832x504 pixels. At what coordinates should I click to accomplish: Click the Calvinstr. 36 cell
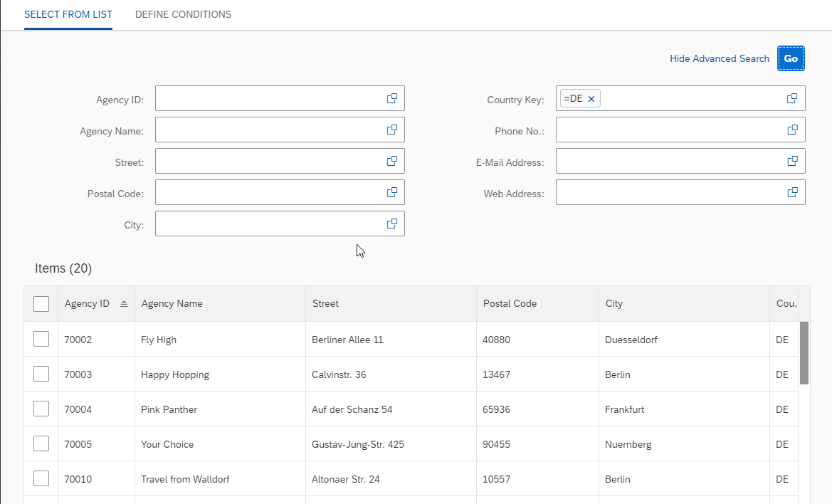tap(391, 374)
